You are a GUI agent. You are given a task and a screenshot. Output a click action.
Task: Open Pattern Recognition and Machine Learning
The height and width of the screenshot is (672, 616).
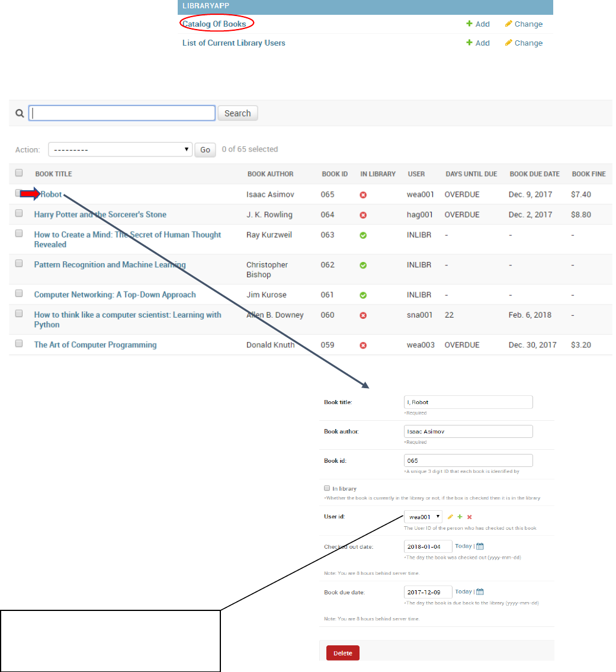(110, 264)
